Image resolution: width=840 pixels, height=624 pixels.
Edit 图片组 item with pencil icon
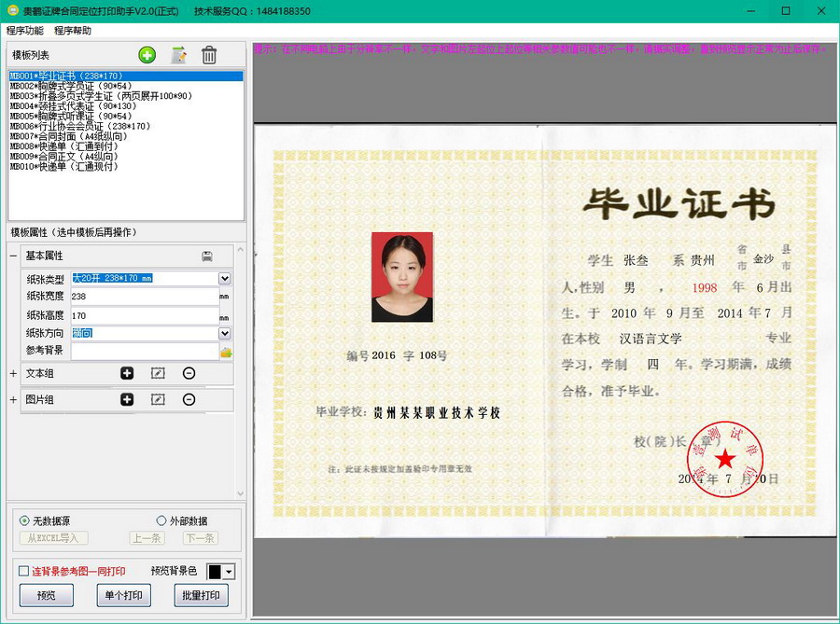coord(158,399)
